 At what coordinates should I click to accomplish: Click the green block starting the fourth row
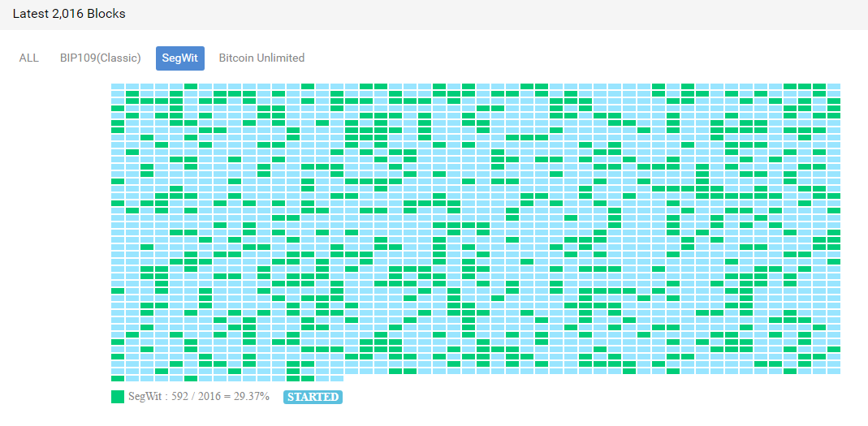(x=118, y=109)
